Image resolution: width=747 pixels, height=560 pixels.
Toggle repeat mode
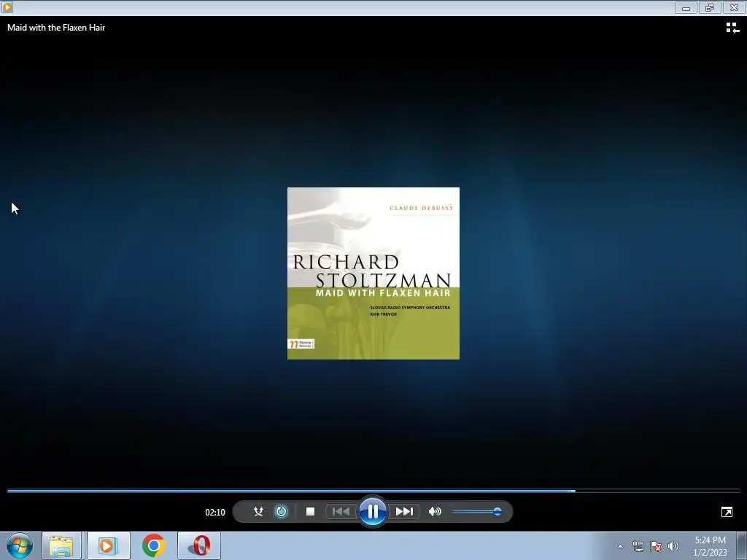coord(281,511)
